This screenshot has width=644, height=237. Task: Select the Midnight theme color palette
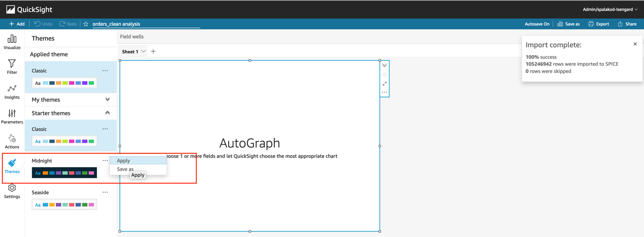[64, 173]
